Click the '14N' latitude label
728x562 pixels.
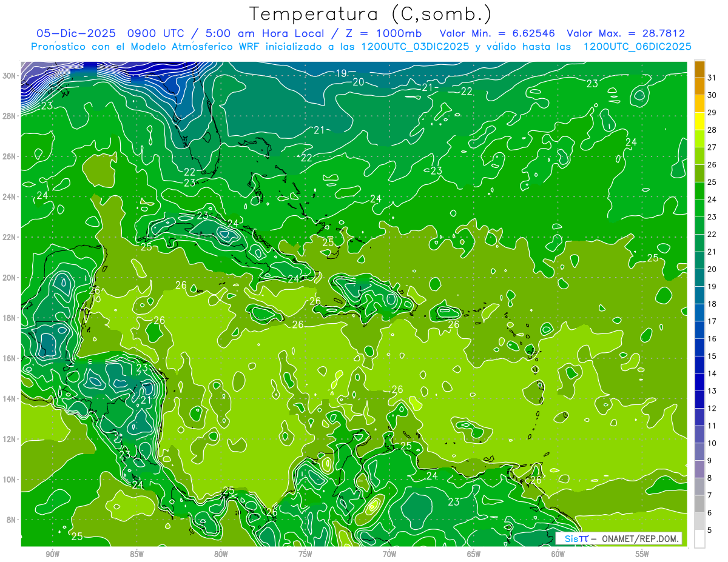point(10,399)
